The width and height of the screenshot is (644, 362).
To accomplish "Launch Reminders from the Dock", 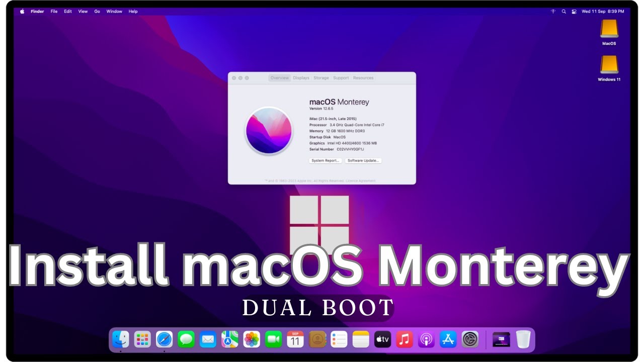I will click(x=339, y=339).
